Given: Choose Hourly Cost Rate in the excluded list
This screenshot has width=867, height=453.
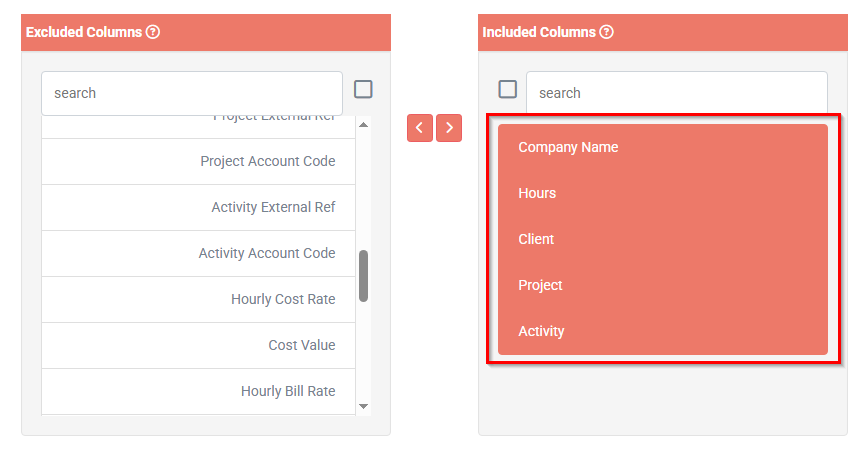Looking at the screenshot, I should (x=199, y=299).
